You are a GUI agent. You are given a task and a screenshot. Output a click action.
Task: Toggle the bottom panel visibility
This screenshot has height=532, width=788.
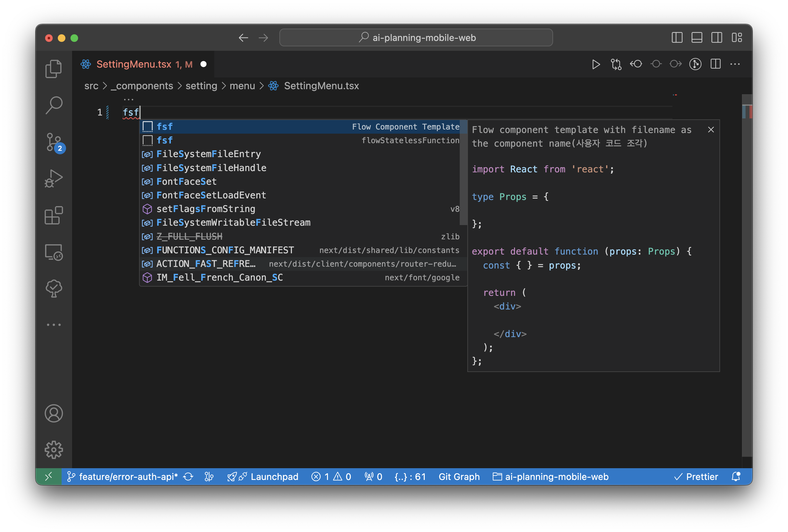pos(697,38)
